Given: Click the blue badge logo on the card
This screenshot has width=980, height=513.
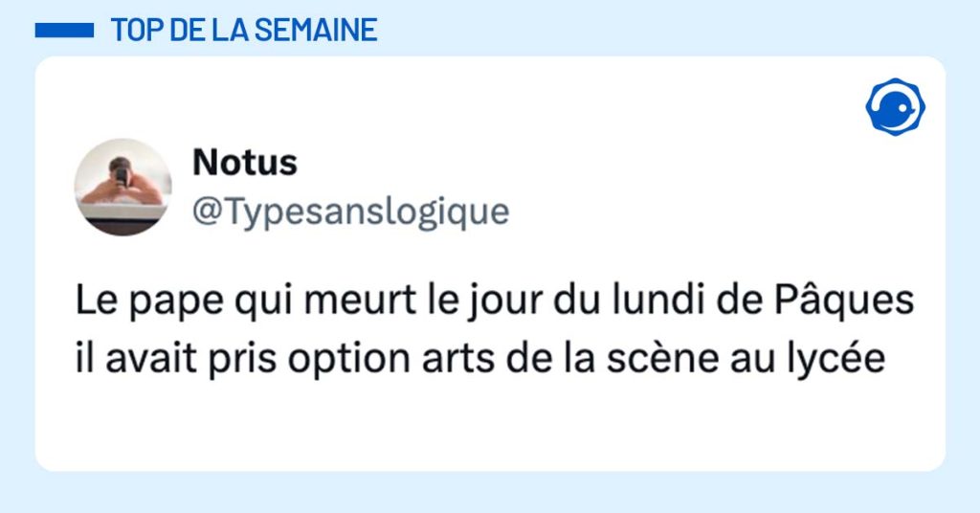Looking at the screenshot, I should click(x=895, y=106).
